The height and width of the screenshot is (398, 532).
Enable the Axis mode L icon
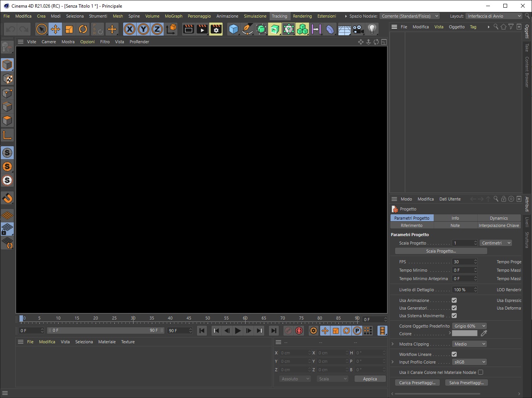click(7, 135)
